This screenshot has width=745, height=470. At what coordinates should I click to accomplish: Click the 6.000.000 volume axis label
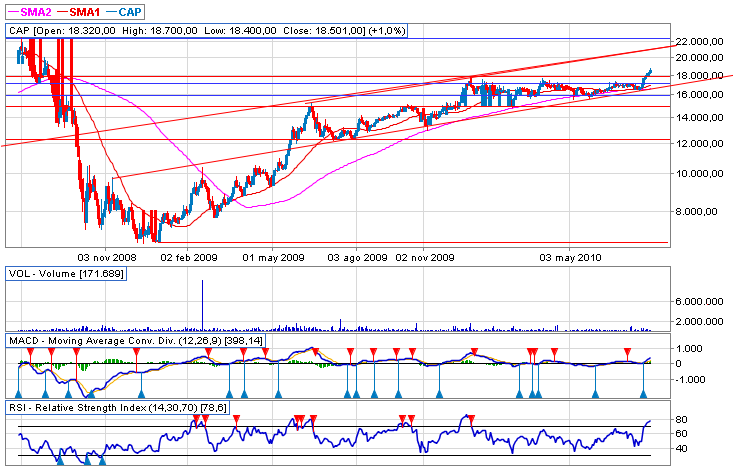pos(700,301)
